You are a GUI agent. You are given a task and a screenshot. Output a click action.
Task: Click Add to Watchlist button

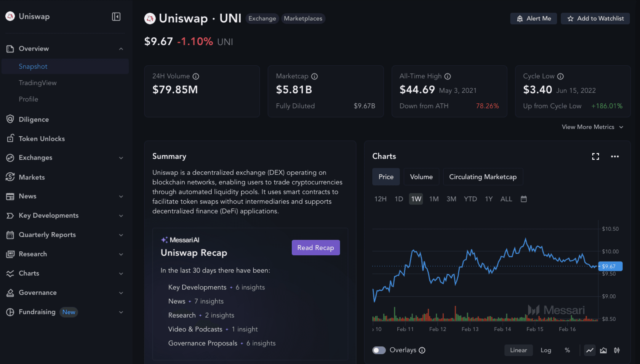point(595,19)
